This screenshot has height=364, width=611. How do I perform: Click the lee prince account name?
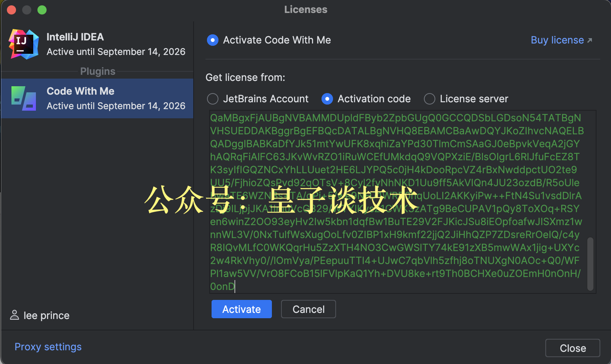[x=47, y=316]
